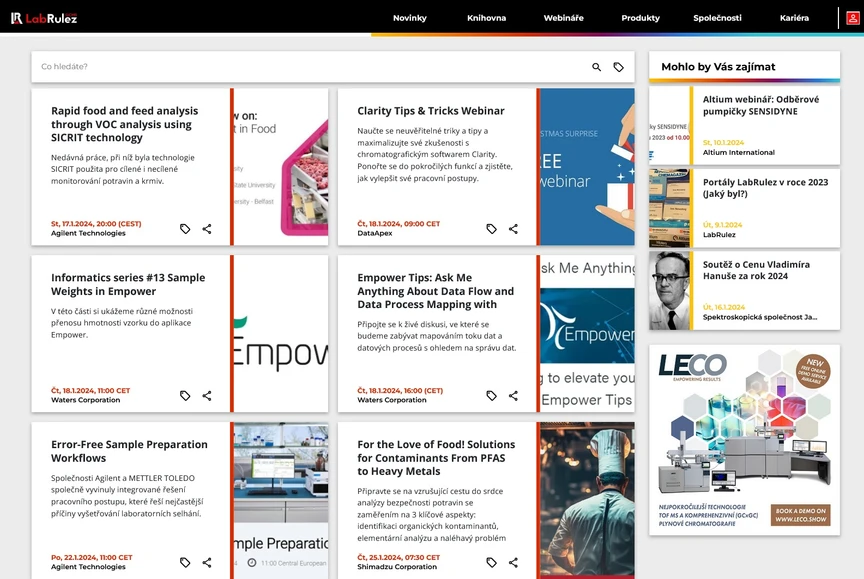864x579 pixels.
Task: Go to Webináře section
Action: coord(563,18)
